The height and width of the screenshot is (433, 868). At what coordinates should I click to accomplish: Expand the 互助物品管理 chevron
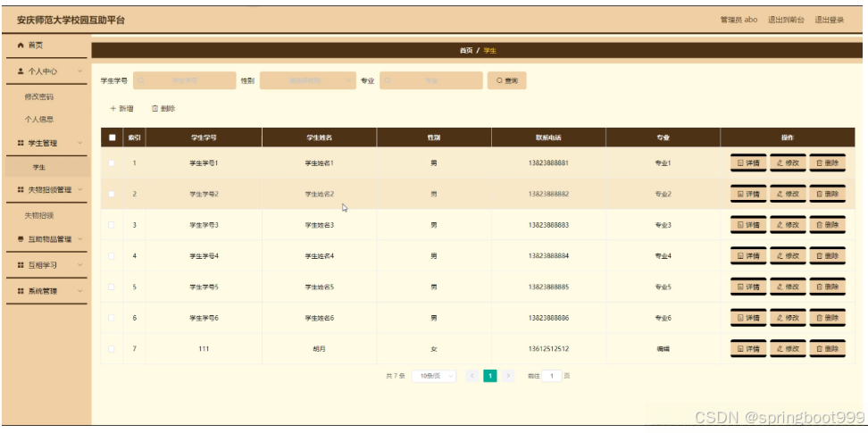click(80, 240)
